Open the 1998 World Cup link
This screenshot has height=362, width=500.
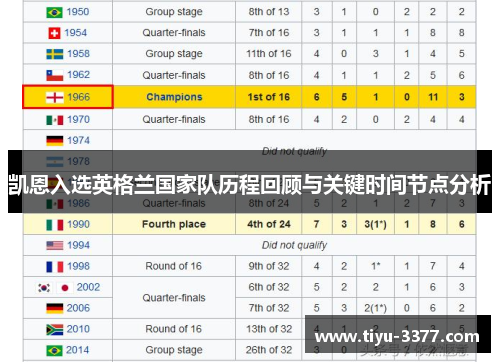pos(79,266)
